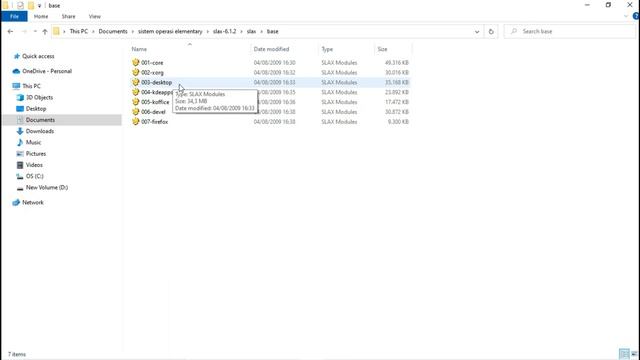This screenshot has width=640, height=360.
Task: Open Documents in navigation pane
Action: [x=40, y=120]
